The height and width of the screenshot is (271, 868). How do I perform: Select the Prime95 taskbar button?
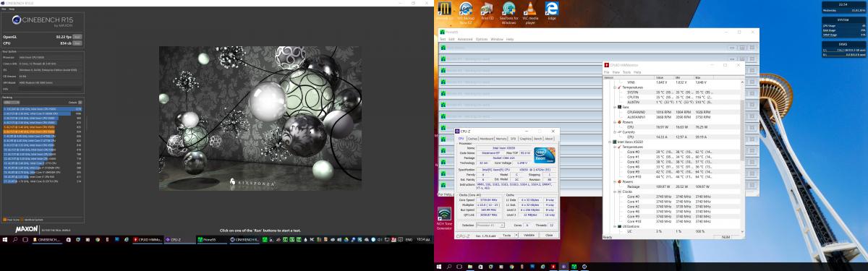click(x=210, y=238)
